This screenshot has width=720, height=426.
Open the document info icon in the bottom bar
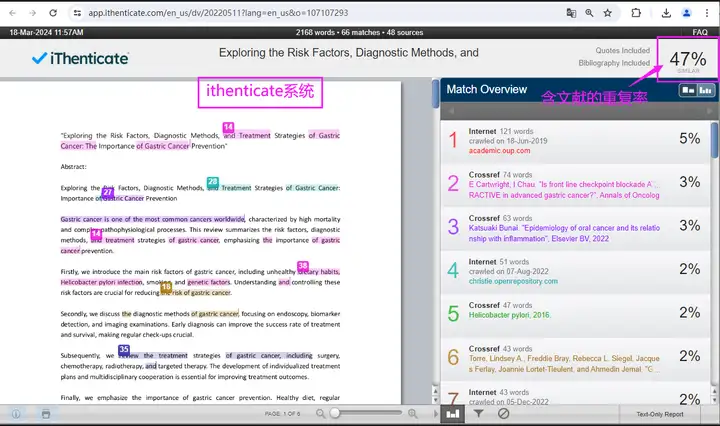[x=16, y=414]
